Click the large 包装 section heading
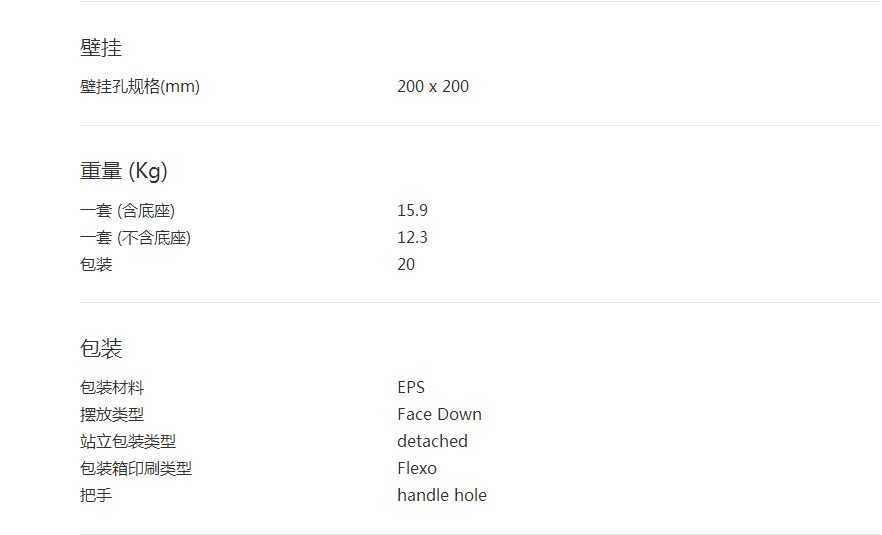Image resolution: width=882 pixels, height=535 pixels. (x=101, y=348)
